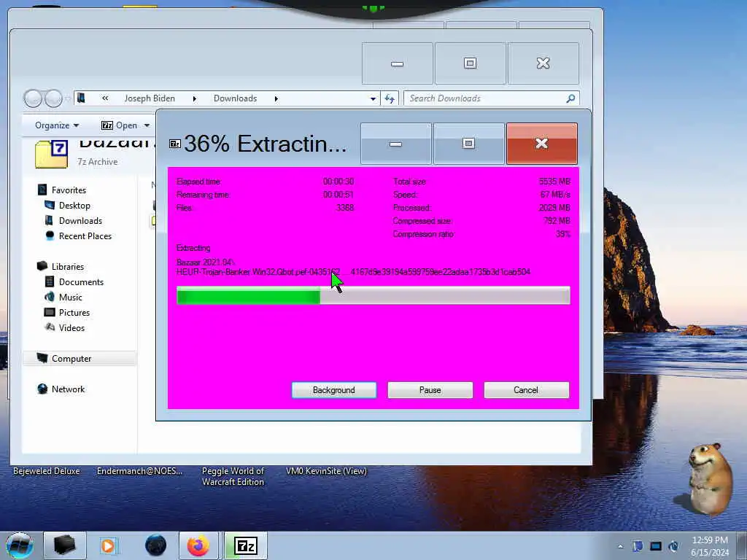The image size is (747, 560).
Task: Expand the arrow after Downloads breadcrumb
Action: [276, 98]
